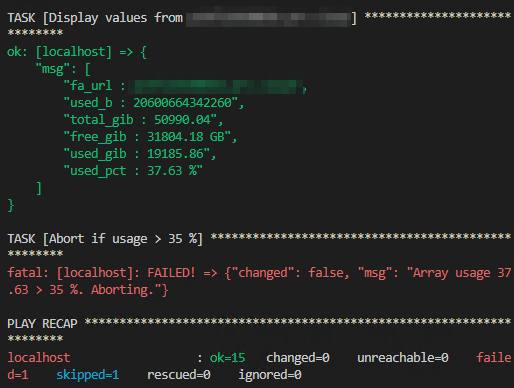Select the 'used_b : 20600664342260' line
Screen dimensions: 514x388
coord(154,103)
